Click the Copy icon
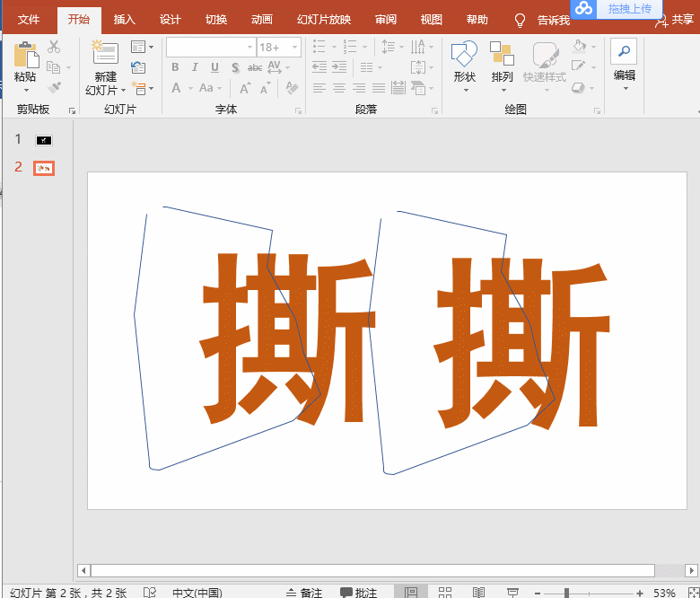 click(54, 67)
